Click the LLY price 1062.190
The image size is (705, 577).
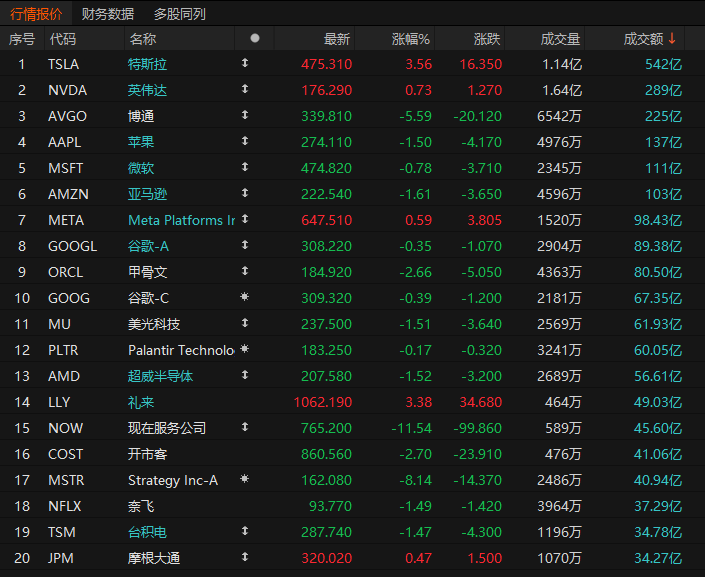pos(323,403)
